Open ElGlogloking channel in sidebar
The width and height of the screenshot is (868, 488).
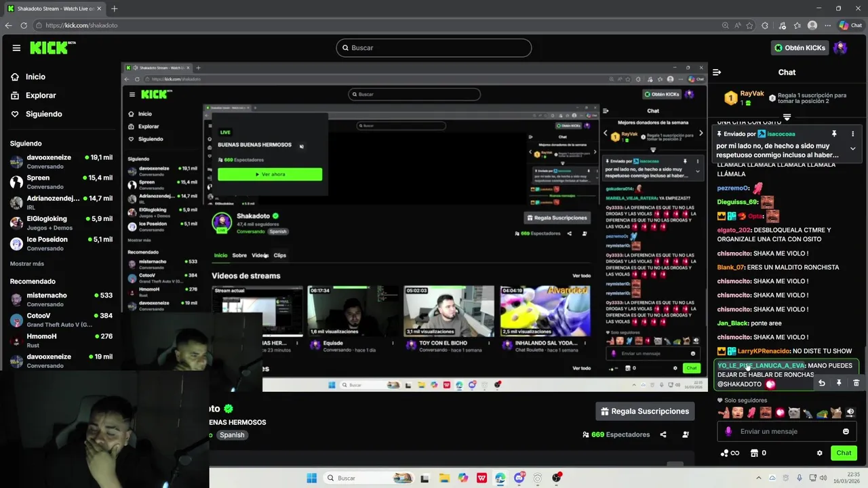click(61, 223)
